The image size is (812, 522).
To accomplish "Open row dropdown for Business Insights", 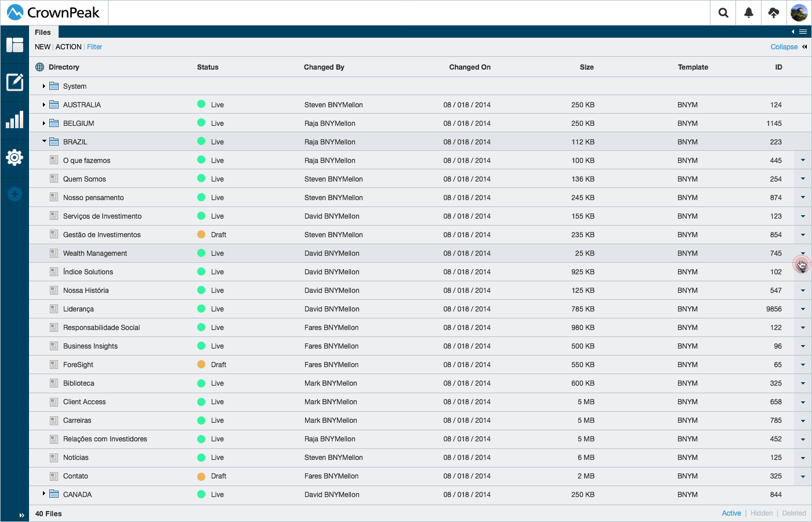I will 803,346.
